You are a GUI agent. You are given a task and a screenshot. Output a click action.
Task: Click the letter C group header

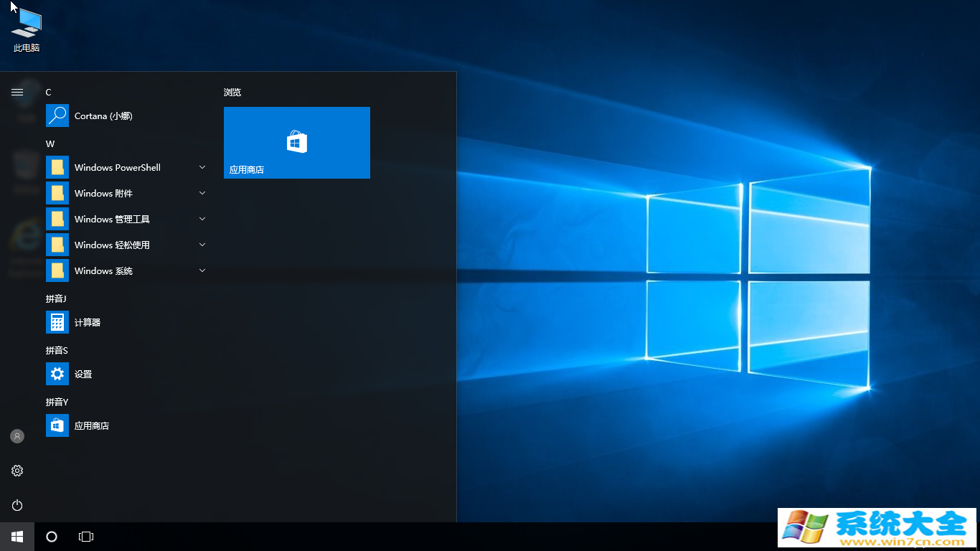[49, 92]
